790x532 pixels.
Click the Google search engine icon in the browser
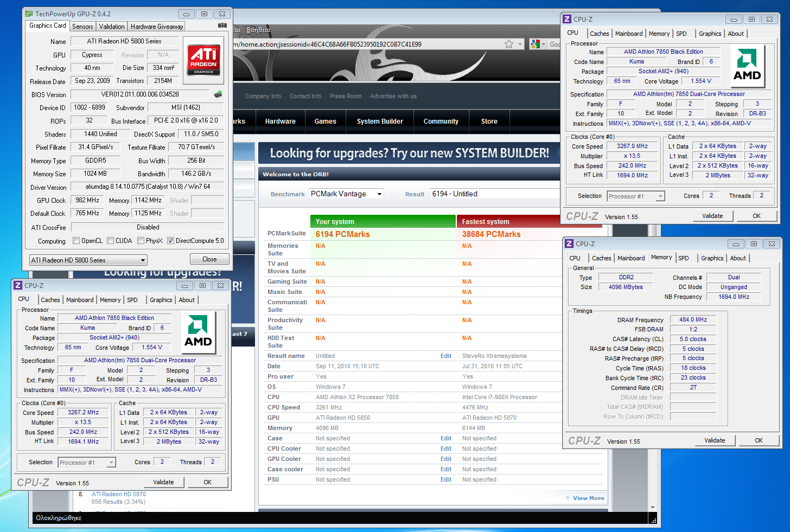536,44
